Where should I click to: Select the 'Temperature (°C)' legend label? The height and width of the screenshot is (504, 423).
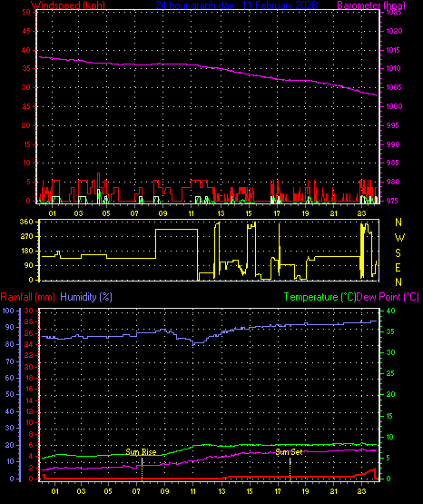[320, 297]
